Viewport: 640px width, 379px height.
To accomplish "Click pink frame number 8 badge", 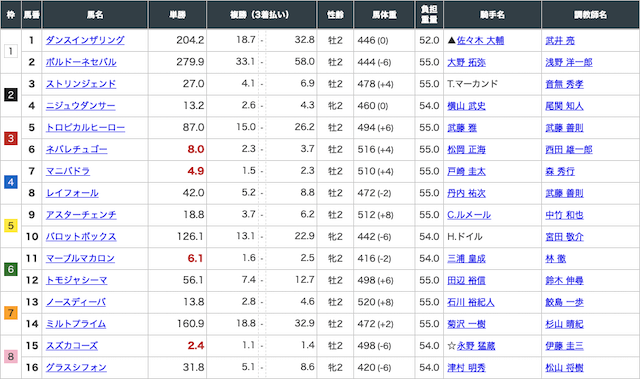I will tap(11, 357).
